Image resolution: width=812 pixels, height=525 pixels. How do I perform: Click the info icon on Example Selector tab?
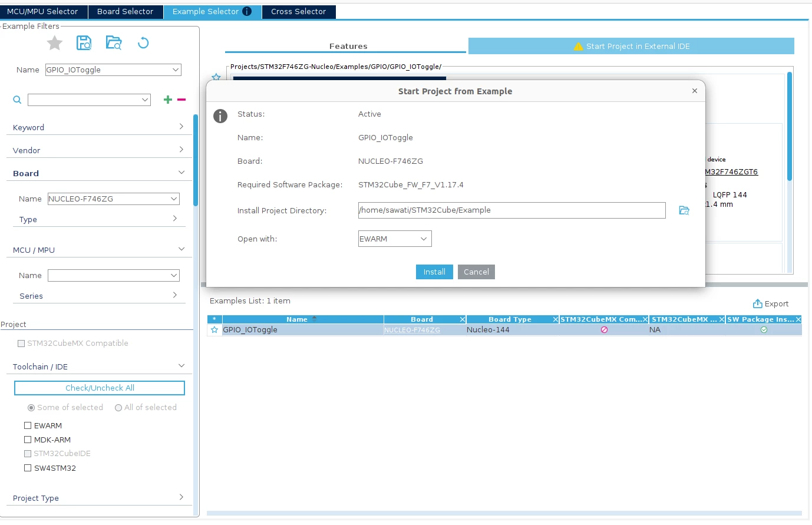click(247, 11)
